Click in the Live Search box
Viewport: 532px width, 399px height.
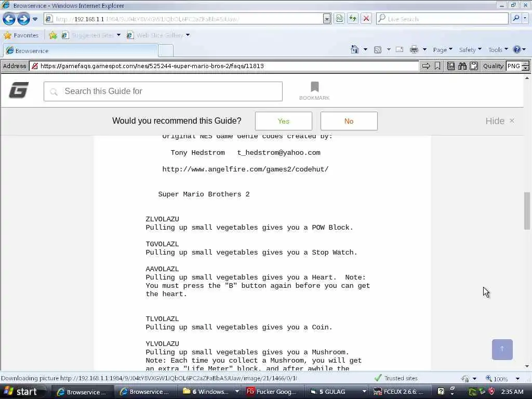[442, 19]
